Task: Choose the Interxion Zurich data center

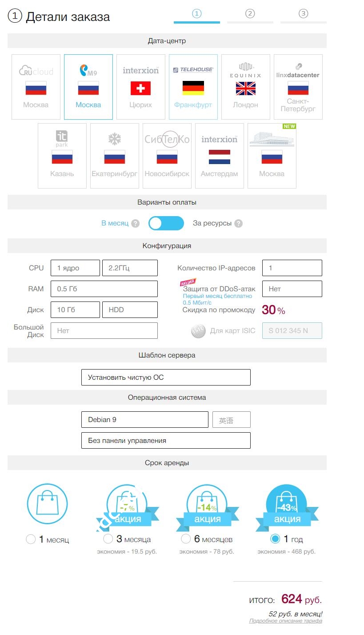Action: pos(140,87)
